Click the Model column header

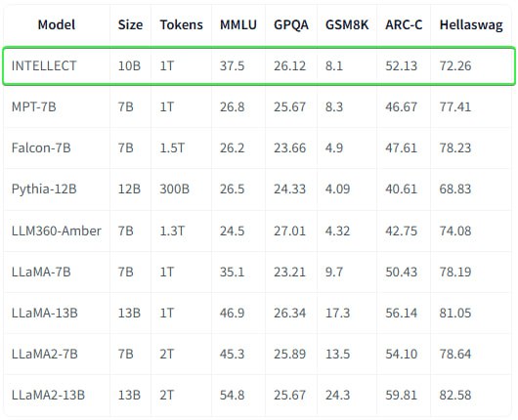[x=57, y=24]
